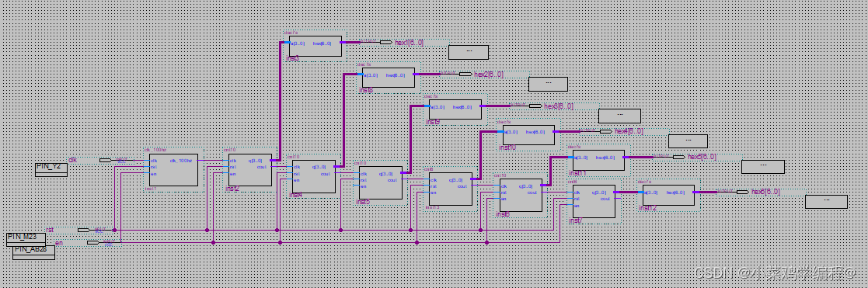Click the hex2[6..0] output pin symbol
The height and width of the screenshot is (288, 868).
pos(465,74)
